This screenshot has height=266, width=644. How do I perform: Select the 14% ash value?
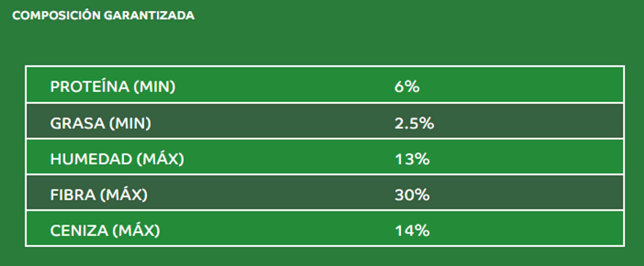pos(412,231)
